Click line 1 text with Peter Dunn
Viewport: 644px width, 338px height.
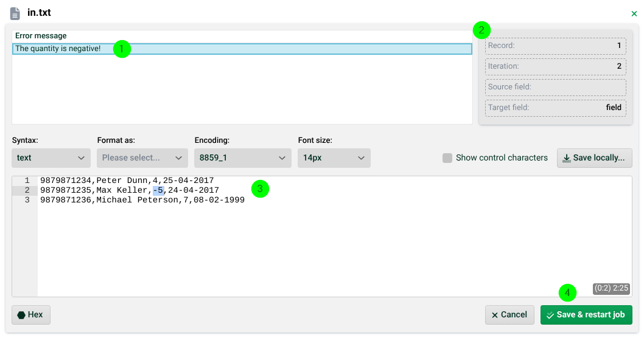pos(127,181)
